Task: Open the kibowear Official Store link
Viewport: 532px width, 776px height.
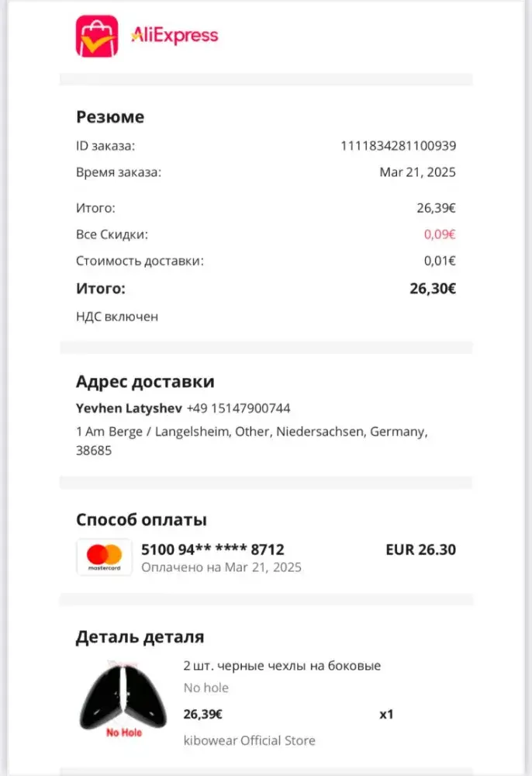Action: pos(249,740)
